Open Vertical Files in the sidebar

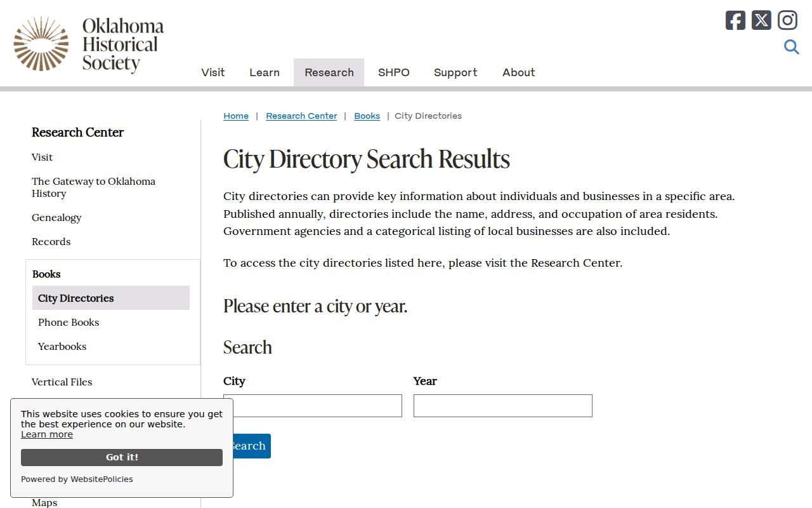point(62,382)
